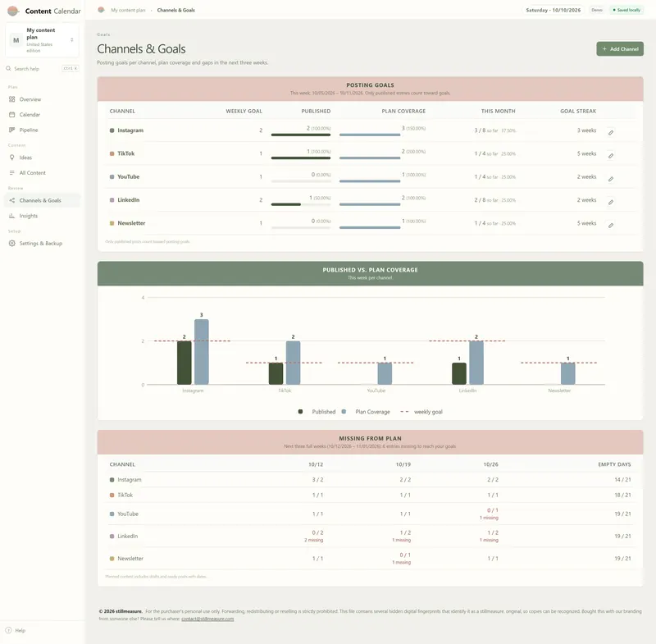Click Saturday 10/10/2026 date label
The width and height of the screenshot is (656, 644).
(x=553, y=10)
